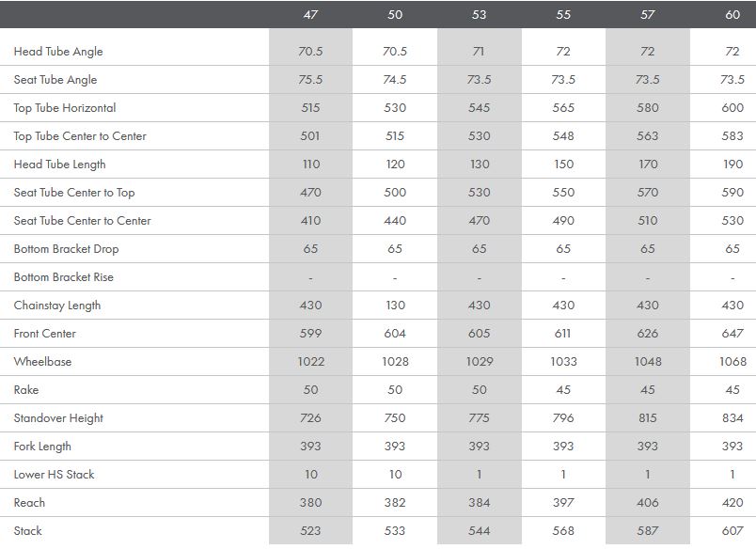Select the Seat Tube Angle row label
Screen dimensions: 756x549
[55, 80]
